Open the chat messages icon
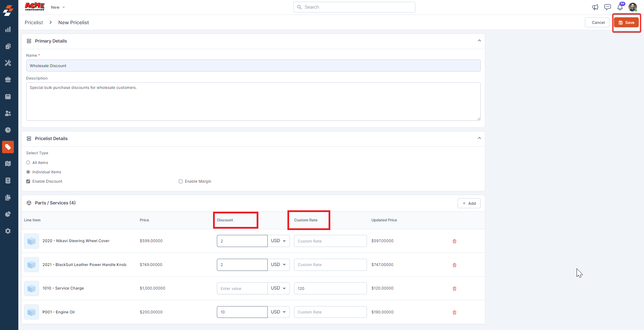644x330 pixels. pos(607,7)
